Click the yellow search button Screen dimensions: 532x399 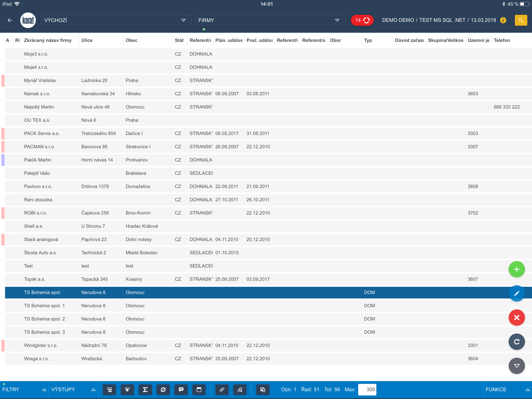521,20
